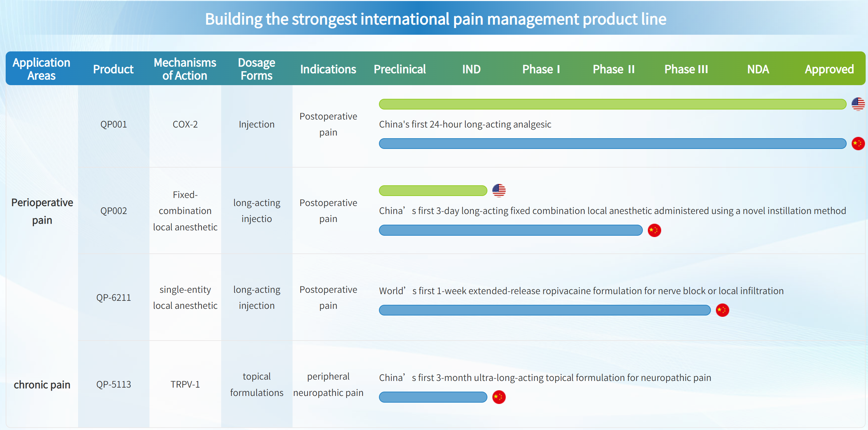This screenshot has width=868, height=430.
Task: Open the QP001 product name
Action: click(113, 125)
